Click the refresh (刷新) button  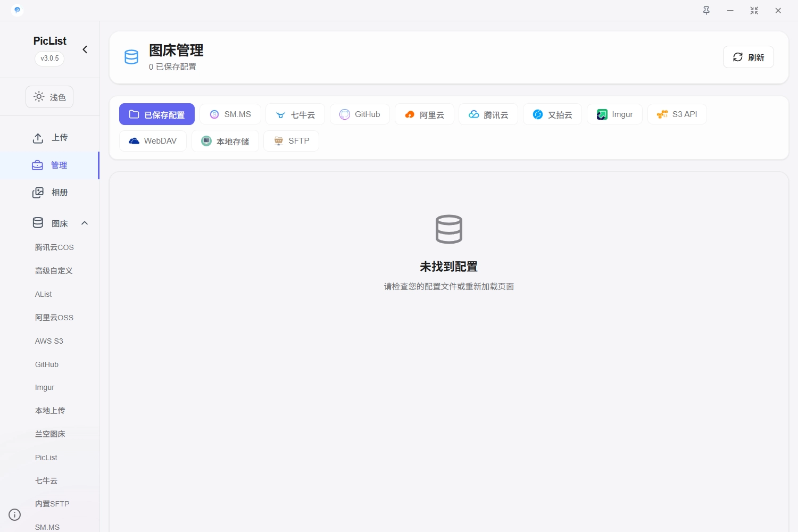[x=748, y=57]
